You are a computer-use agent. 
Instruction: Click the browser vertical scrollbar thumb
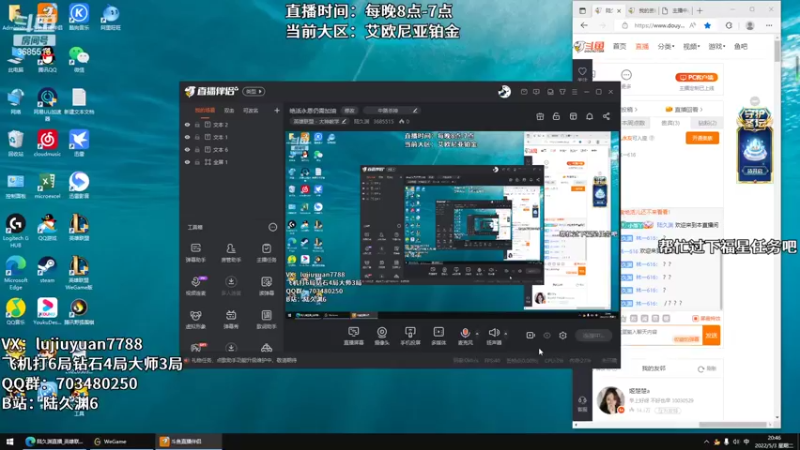click(x=777, y=51)
